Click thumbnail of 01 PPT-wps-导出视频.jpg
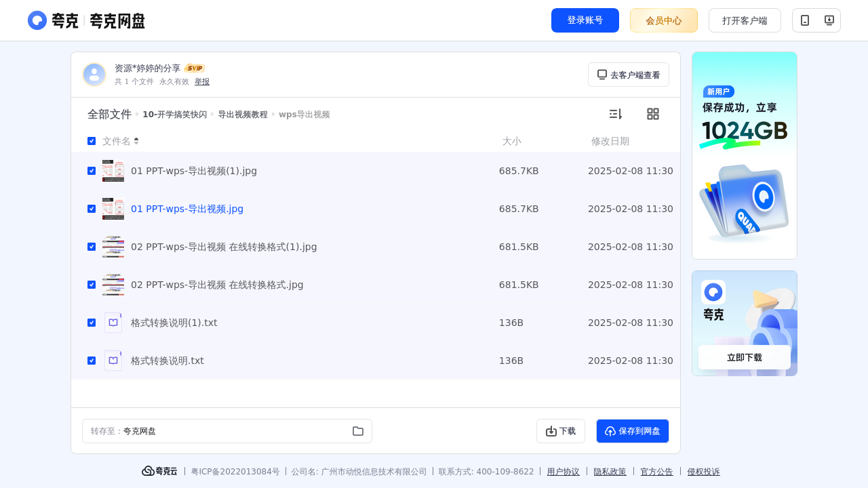 (x=113, y=209)
